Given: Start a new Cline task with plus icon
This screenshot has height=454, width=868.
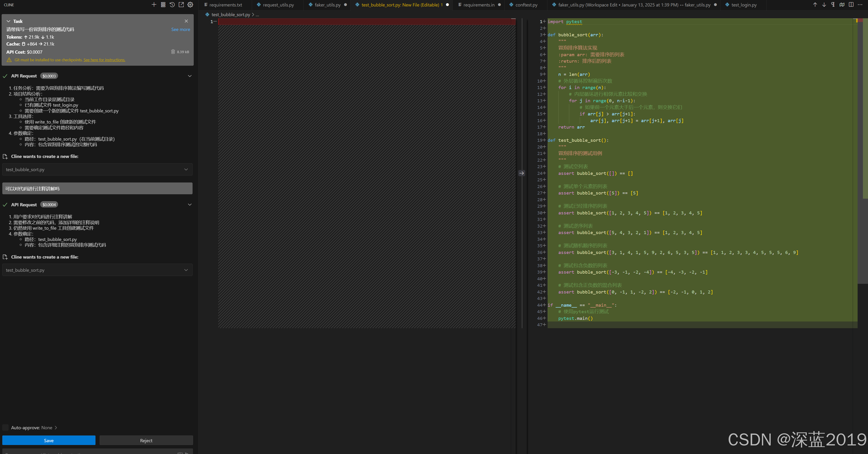Looking at the screenshot, I should [154, 5].
